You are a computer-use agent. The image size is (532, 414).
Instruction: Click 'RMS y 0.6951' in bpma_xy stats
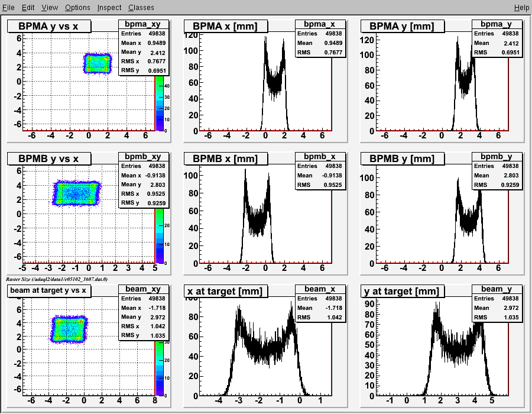click(143, 70)
